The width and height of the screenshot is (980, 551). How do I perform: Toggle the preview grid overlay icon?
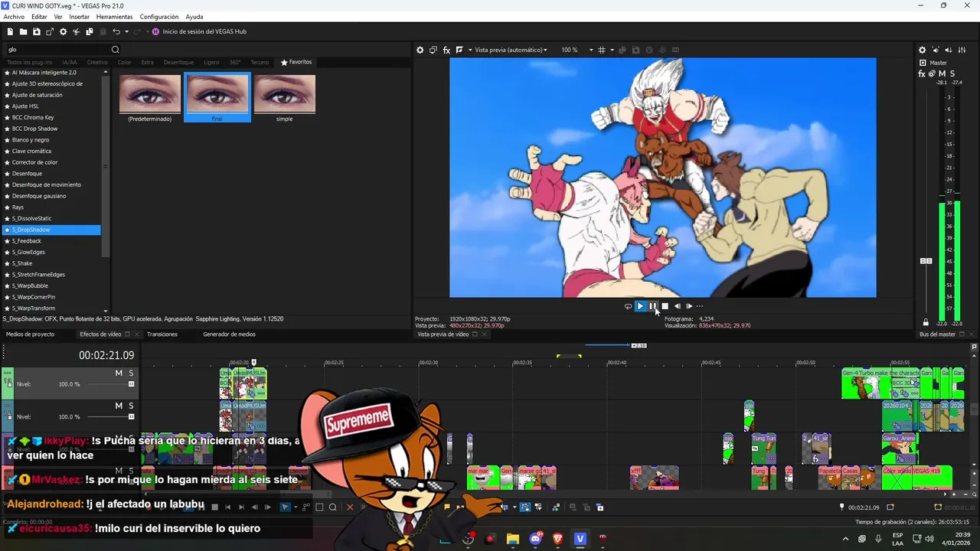(601, 50)
